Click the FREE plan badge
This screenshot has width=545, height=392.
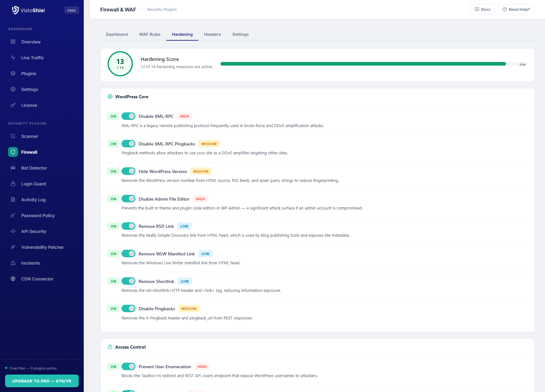pyautogui.click(x=72, y=10)
